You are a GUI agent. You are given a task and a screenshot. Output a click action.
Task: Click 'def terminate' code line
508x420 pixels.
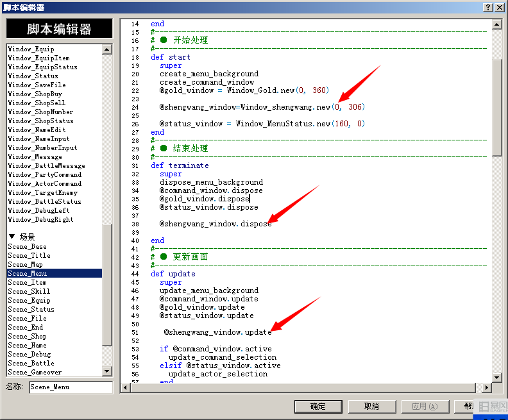pyautogui.click(x=180, y=165)
